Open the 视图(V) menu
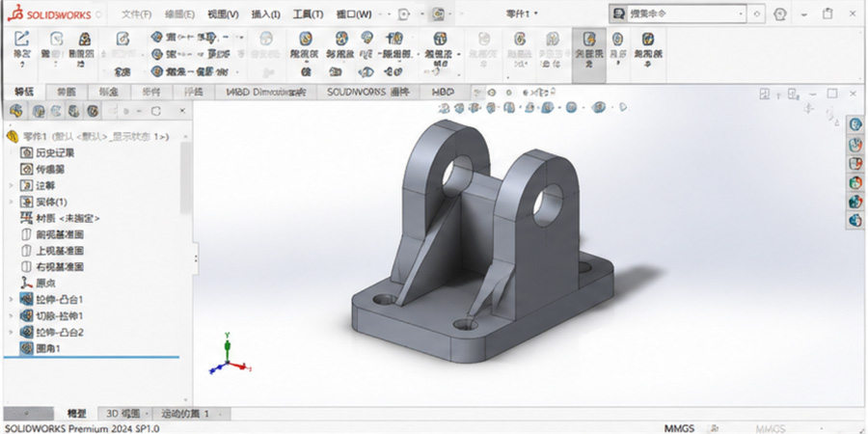This screenshot has width=868, height=434. click(223, 14)
